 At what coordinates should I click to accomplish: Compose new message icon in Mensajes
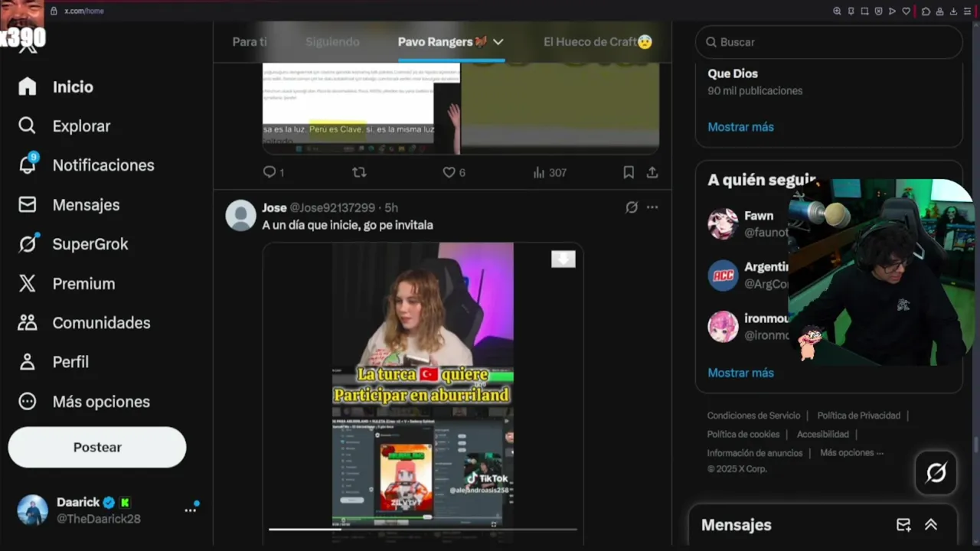(903, 525)
